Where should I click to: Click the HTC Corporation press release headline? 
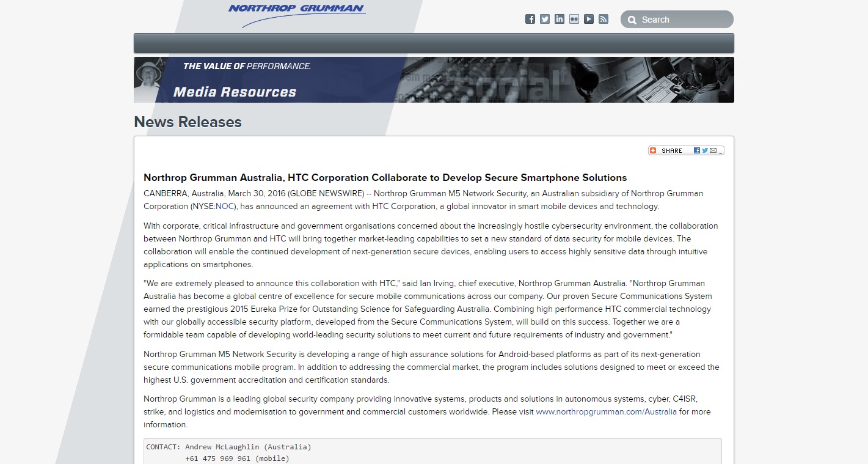(385, 177)
